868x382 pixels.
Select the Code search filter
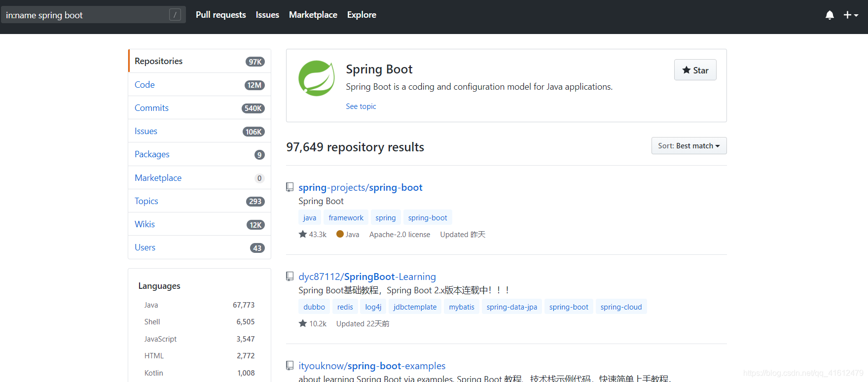199,85
